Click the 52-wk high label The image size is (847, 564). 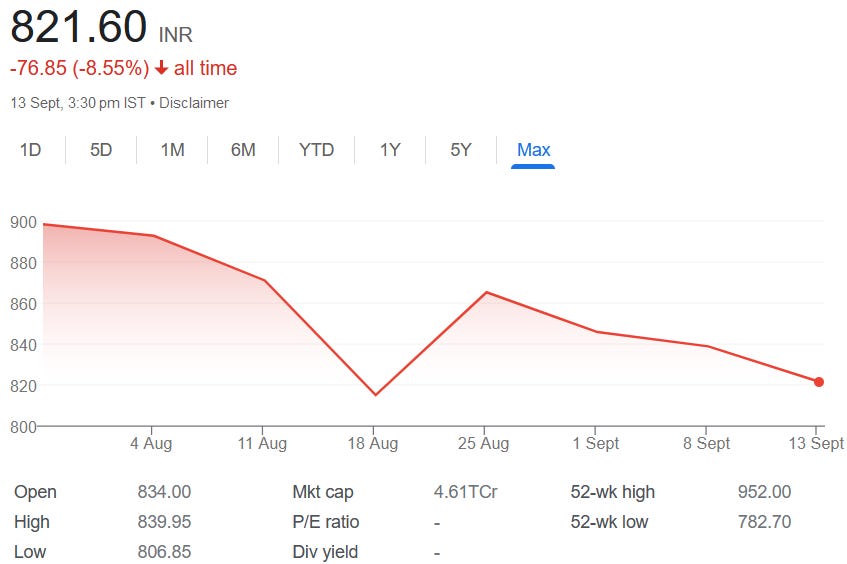(613, 492)
